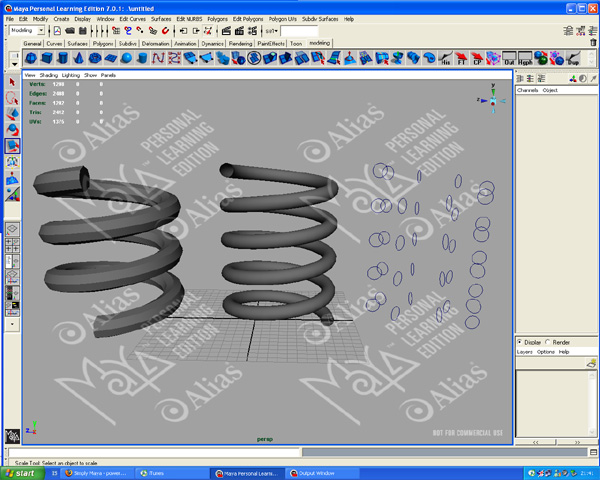Create a polygon plane from shelf
The width and height of the screenshot is (600, 480).
tap(111, 58)
